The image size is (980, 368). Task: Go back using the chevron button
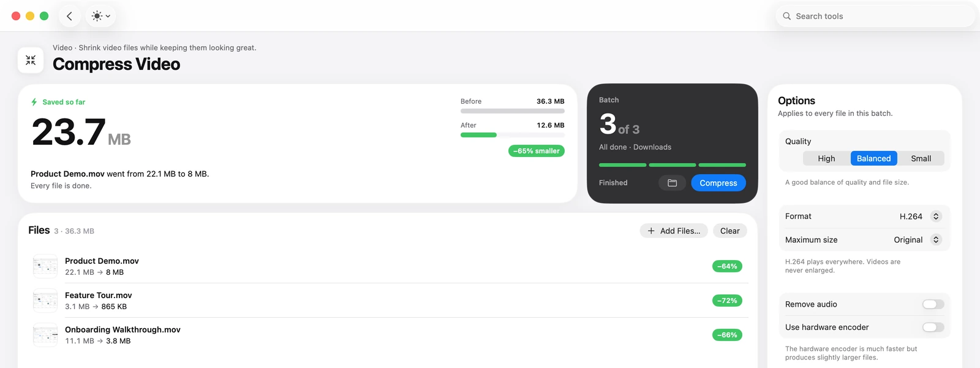(x=69, y=17)
